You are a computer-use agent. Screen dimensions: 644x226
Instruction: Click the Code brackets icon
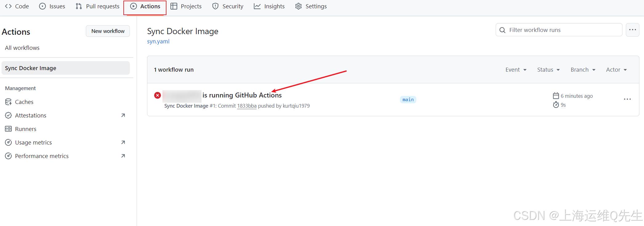point(8,6)
